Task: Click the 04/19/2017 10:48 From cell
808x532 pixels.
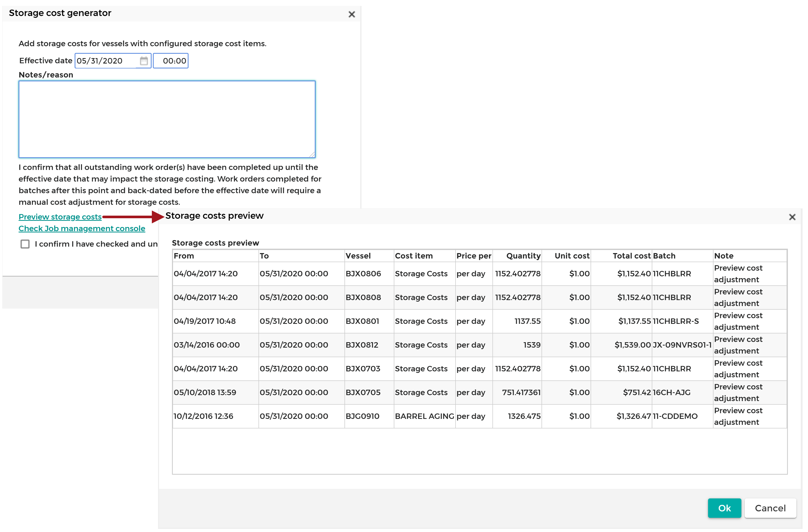Action: coord(216,322)
